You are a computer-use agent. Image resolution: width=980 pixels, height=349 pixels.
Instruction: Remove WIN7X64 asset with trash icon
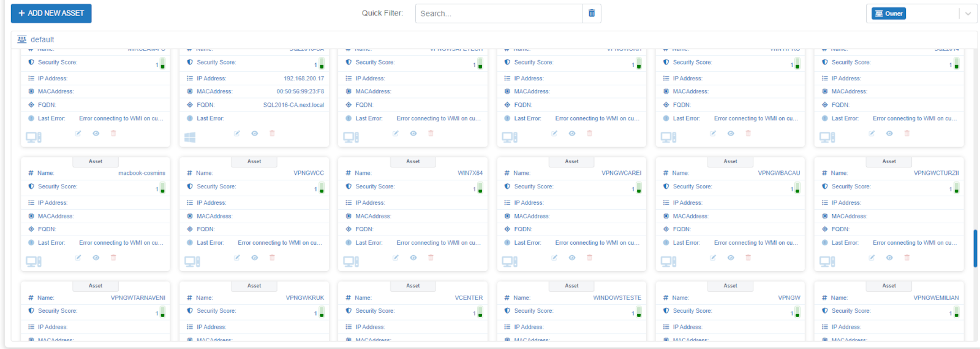[x=431, y=258]
